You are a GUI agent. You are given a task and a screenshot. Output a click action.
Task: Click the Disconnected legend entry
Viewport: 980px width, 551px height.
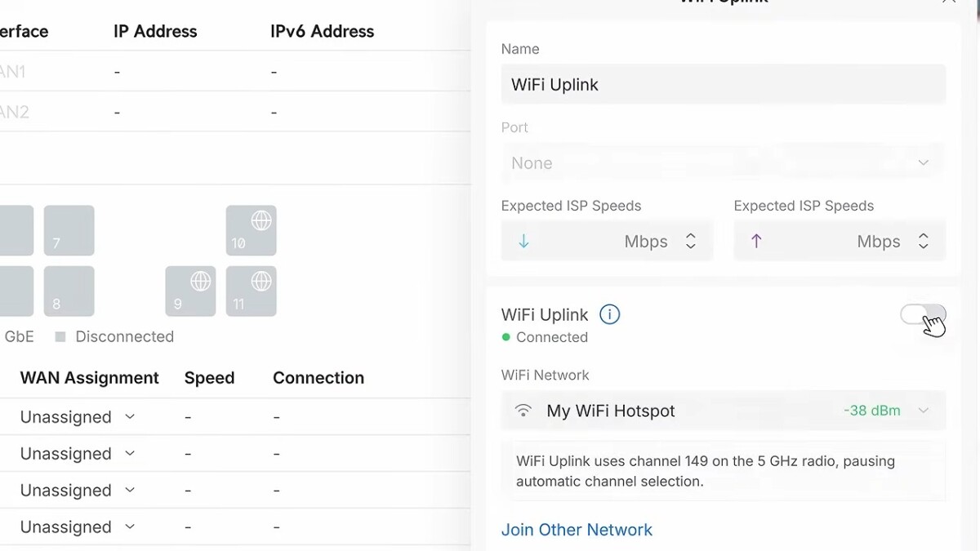114,336
